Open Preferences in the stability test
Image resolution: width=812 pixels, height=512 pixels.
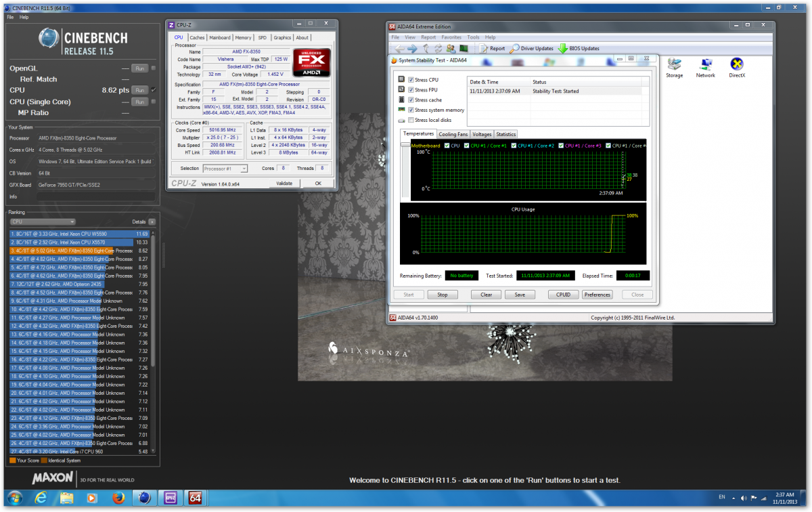coord(597,295)
